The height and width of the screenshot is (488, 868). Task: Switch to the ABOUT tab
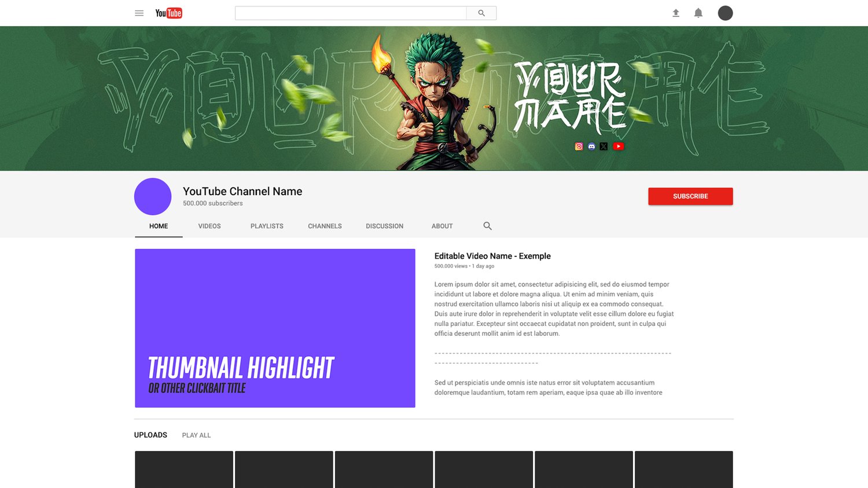(x=442, y=226)
